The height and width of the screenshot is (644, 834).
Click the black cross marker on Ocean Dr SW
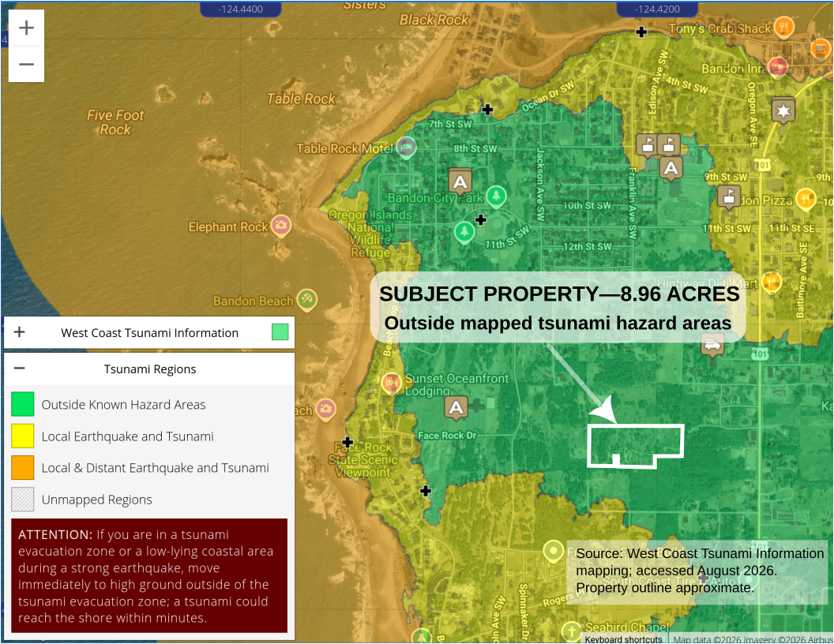(x=487, y=110)
